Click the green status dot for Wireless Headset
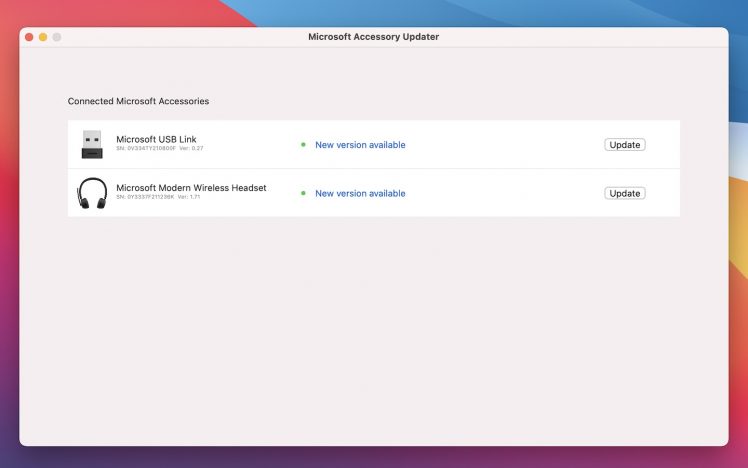Screen dimensions: 748x468 coord(303,193)
